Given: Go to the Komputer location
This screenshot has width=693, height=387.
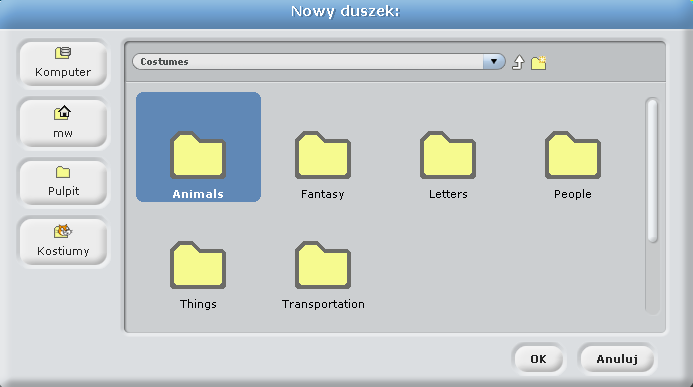Looking at the screenshot, I should coord(63,64).
